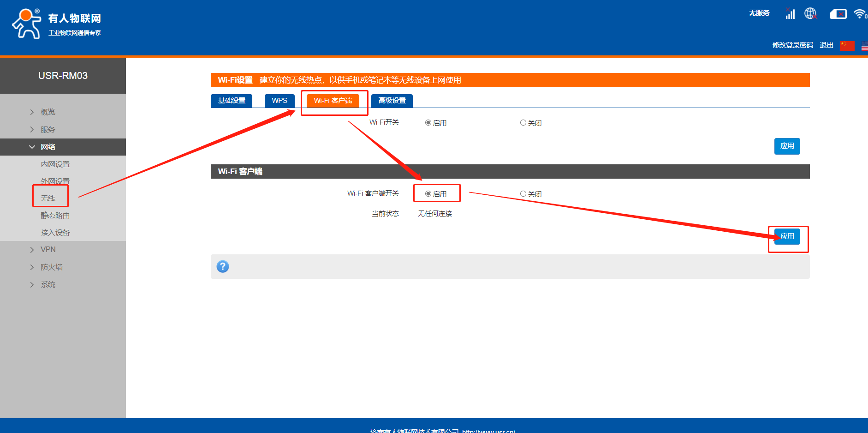The image size is (868, 433).
Task: Click the 有人物联网 company logo
Action: click(x=56, y=24)
